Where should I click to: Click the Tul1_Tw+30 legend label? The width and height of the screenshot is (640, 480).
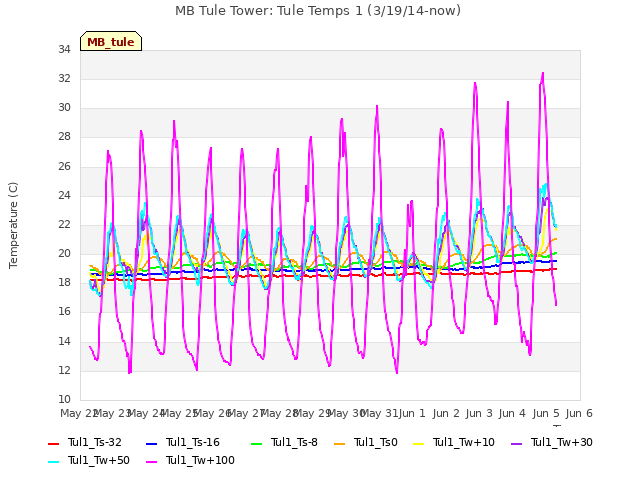(x=562, y=442)
